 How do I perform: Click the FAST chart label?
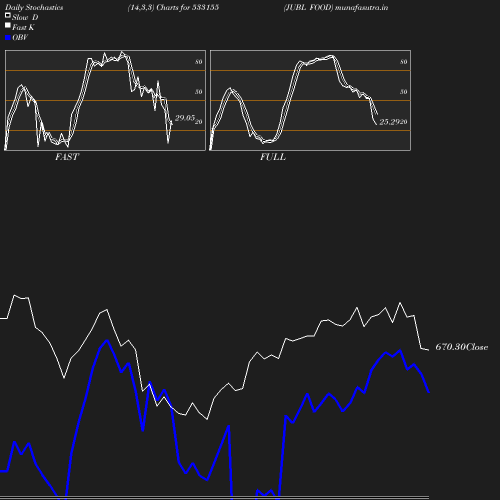tap(67, 157)
